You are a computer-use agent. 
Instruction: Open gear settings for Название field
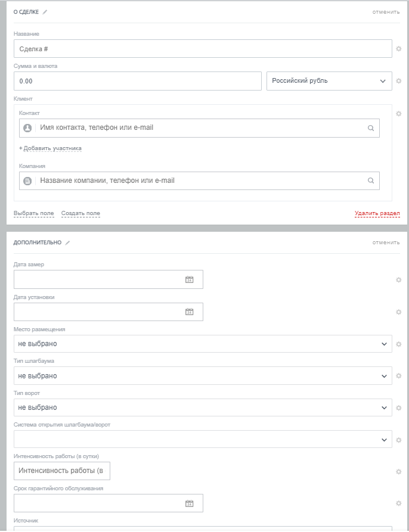(399, 49)
